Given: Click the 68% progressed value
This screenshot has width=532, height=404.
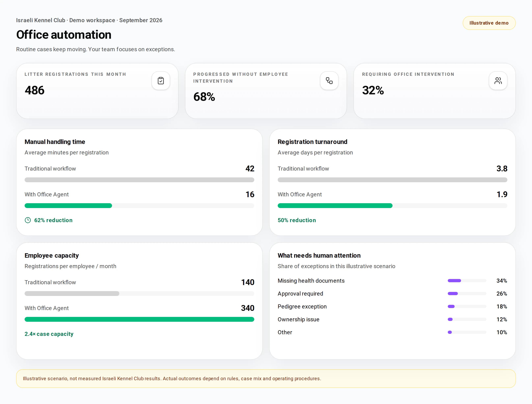Looking at the screenshot, I should tap(204, 97).
